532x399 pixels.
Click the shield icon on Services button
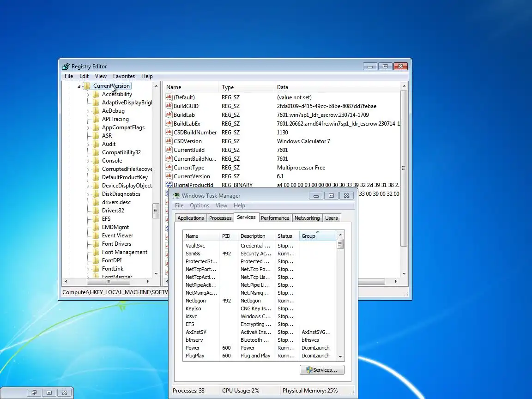309,370
